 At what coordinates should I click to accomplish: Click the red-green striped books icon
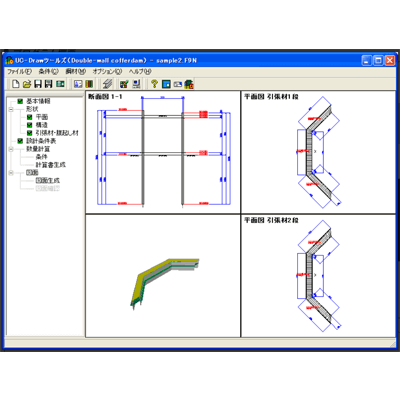pos(89,84)
